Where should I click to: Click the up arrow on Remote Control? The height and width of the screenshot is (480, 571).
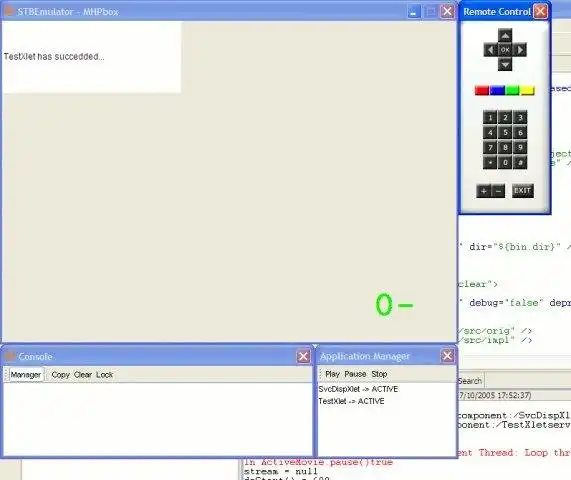505,36
